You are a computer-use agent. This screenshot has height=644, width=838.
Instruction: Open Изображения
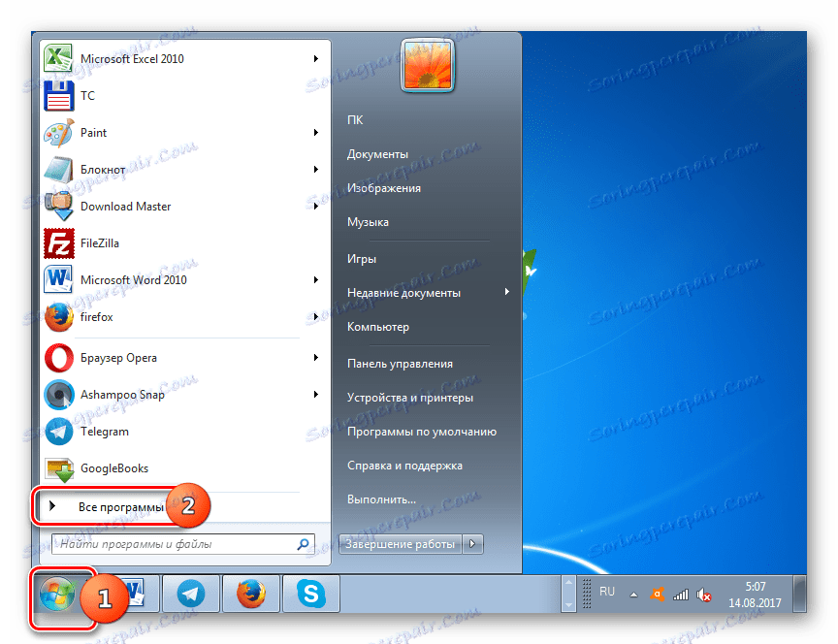(384, 188)
